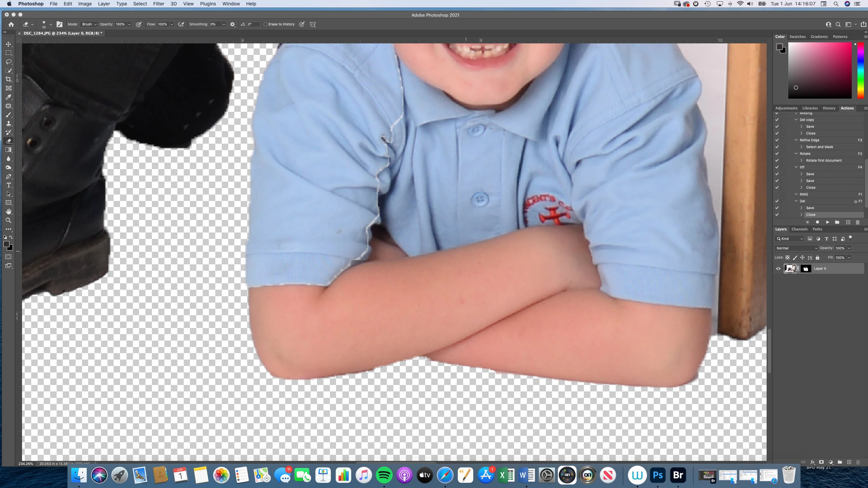Select the Horizontal Type tool
868x488 pixels.
pyautogui.click(x=8, y=185)
